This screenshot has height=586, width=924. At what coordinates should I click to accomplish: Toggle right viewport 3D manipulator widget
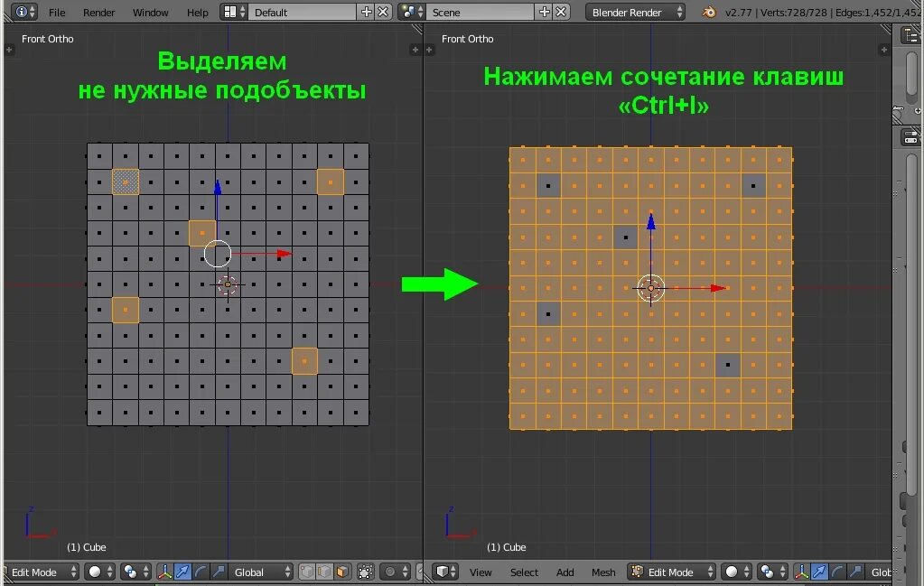[x=801, y=572]
